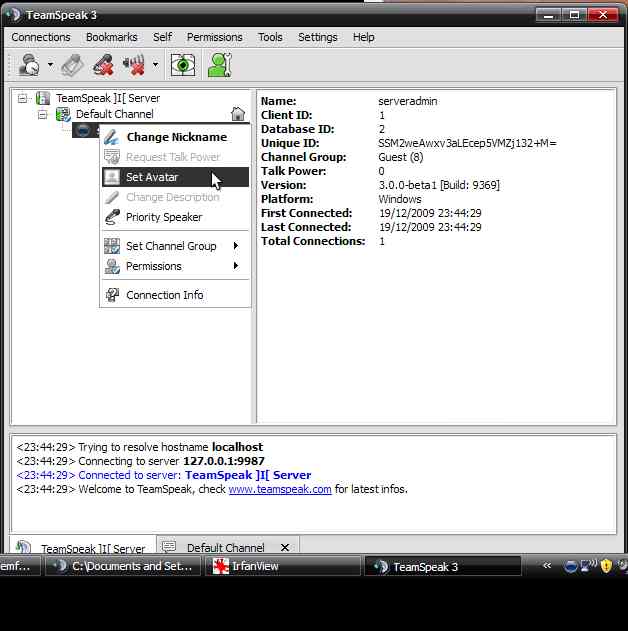
Task: Click the Connected to server log line
Action: 164,475
